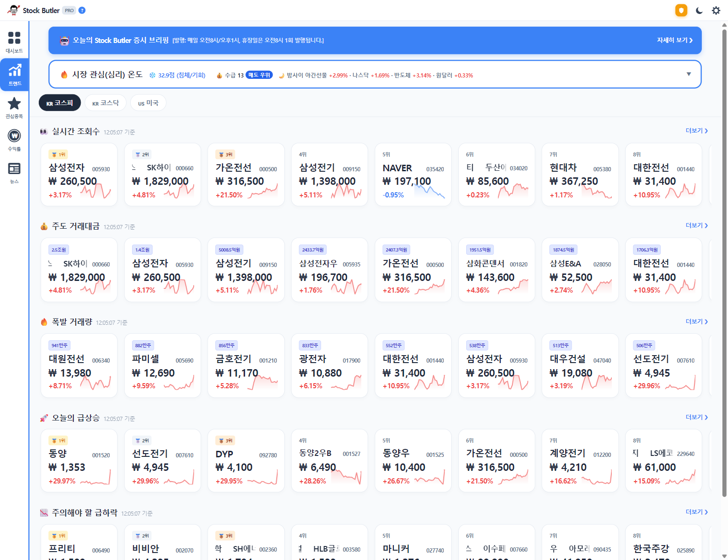The image size is (728, 560).
Task: Click the 자세히 보기 link in banner
Action: [x=675, y=40]
